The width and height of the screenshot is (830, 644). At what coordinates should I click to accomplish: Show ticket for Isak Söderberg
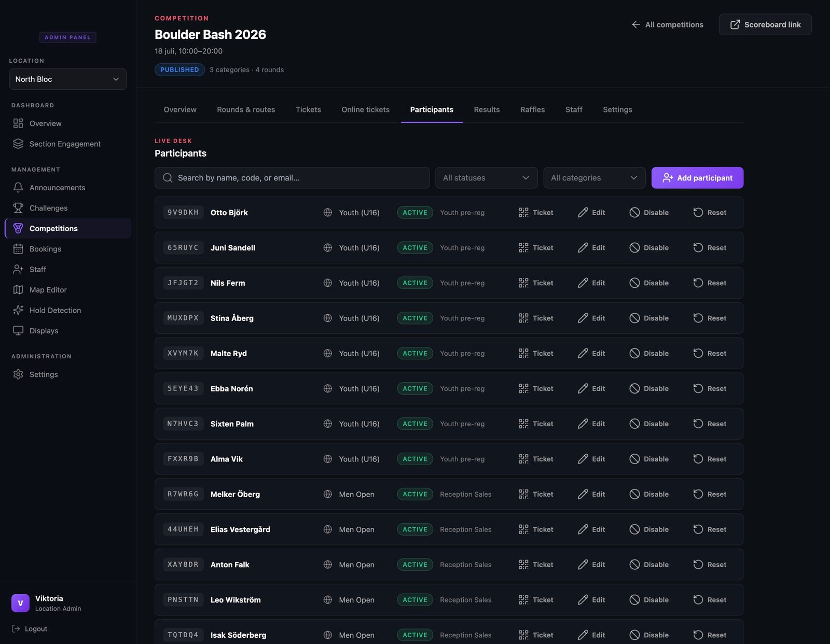(x=536, y=635)
